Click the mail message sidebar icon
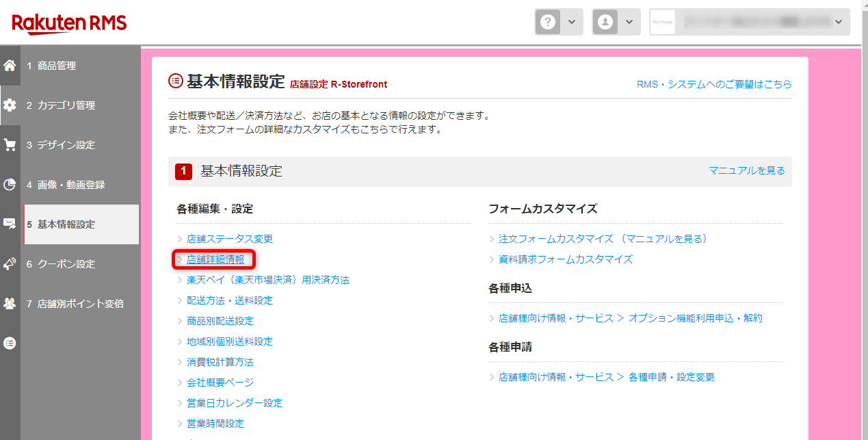The image size is (868, 440). pos(10,224)
